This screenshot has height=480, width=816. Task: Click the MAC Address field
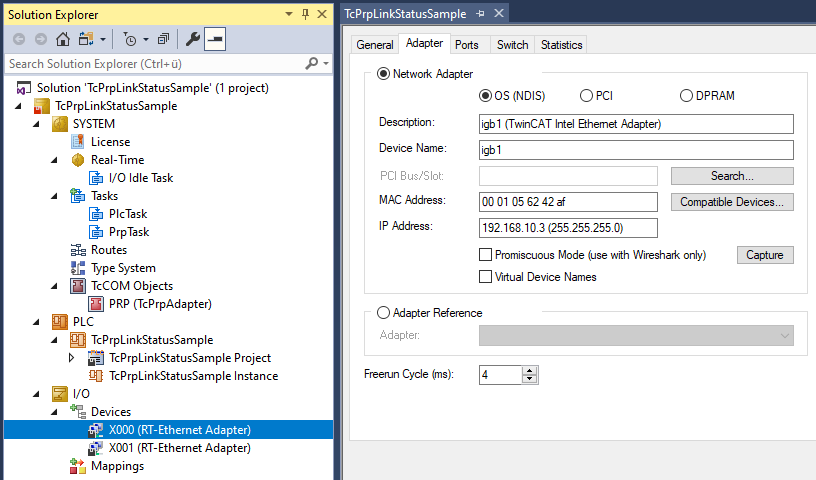pyautogui.click(x=568, y=202)
